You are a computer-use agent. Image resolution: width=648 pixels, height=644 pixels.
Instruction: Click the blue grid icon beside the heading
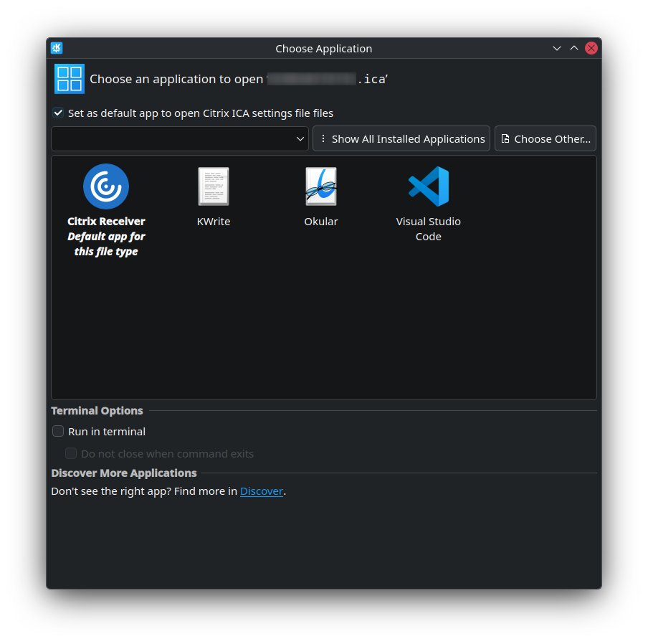coord(70,79)
